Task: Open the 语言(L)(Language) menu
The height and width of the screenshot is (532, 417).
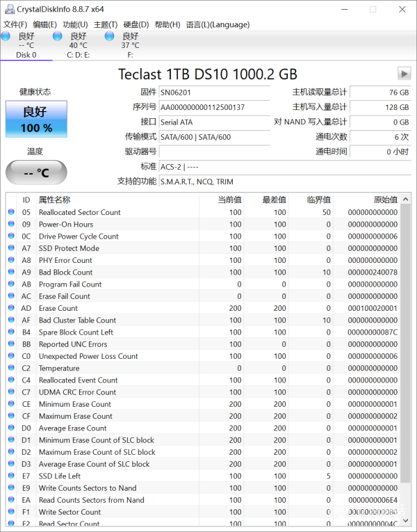Action: click(x=218, y=24)
